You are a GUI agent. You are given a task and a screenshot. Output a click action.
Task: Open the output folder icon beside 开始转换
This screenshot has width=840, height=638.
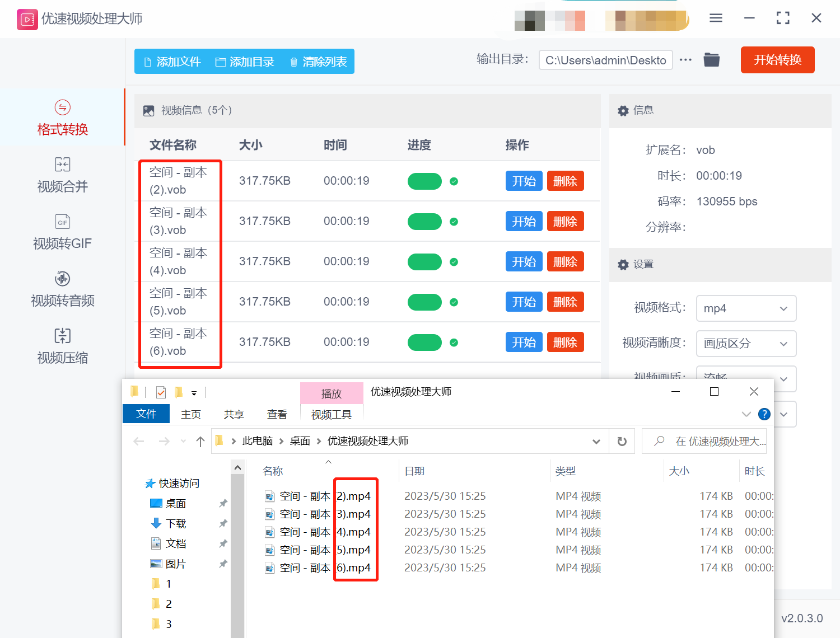coord(711,59)
